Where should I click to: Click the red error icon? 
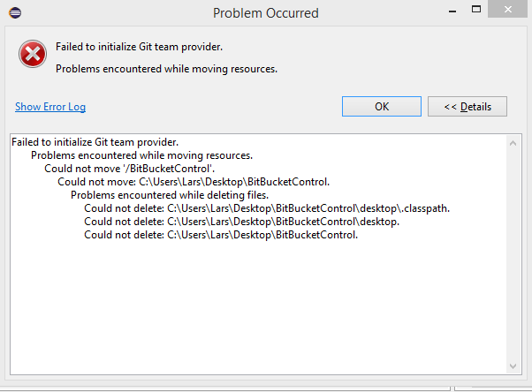(x=33, y=54)
